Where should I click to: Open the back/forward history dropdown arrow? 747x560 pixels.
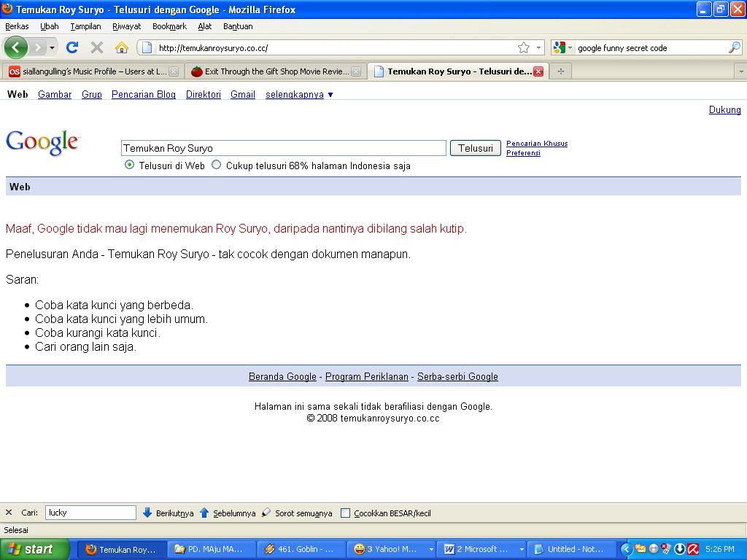[52, 47]
